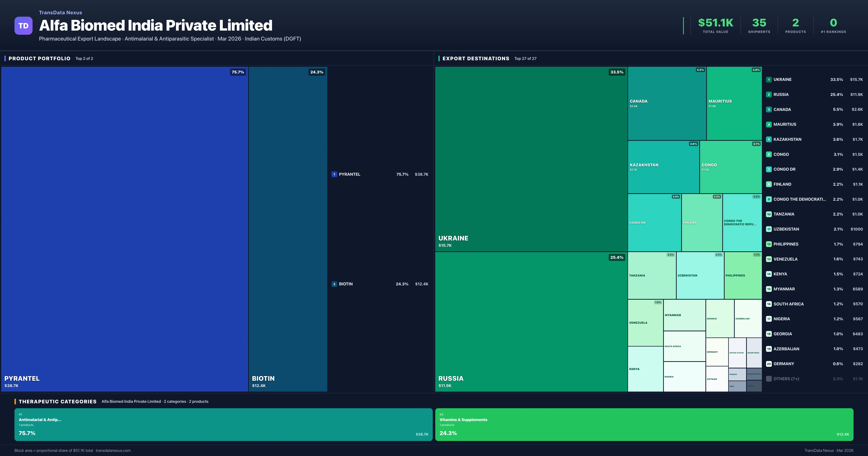Viewport: 868px width, 456px height.
Task: Click the rank 12 Philippines legend badge
Action: [x=769, y=244]
